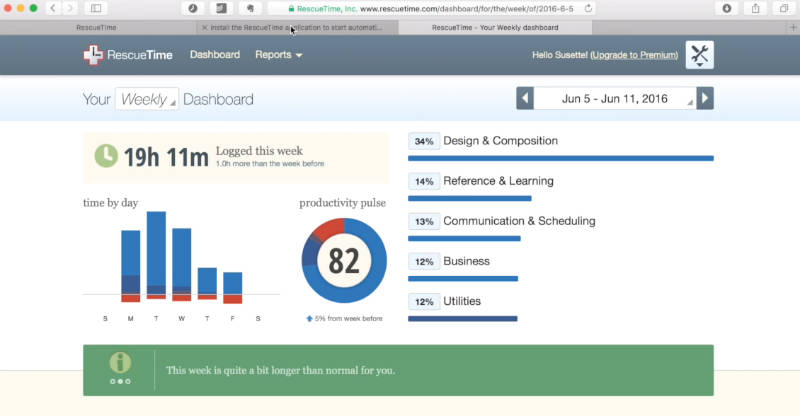
Task: Click the Tuesday bar in time by day
Action: tap(156, 255)
